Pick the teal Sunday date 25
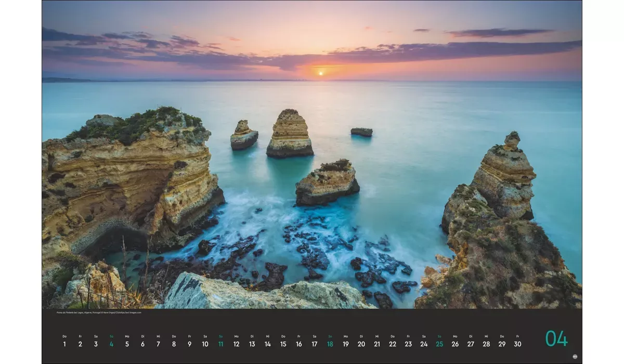The width and height of the screenshot is (624, 364). 439,344
